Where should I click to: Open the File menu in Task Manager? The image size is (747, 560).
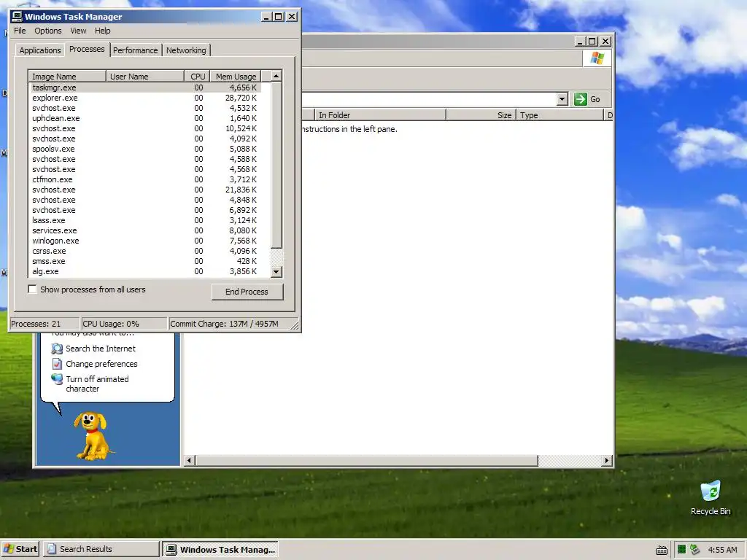(x=20, y=31)
